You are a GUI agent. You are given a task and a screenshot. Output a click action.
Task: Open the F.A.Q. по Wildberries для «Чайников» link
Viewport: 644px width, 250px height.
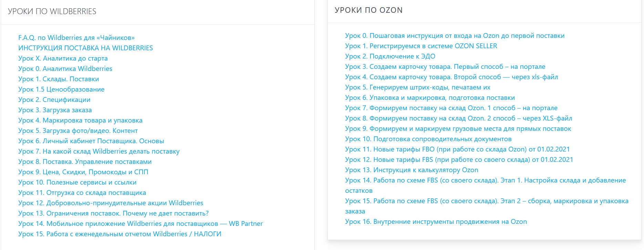click(76, 38)
